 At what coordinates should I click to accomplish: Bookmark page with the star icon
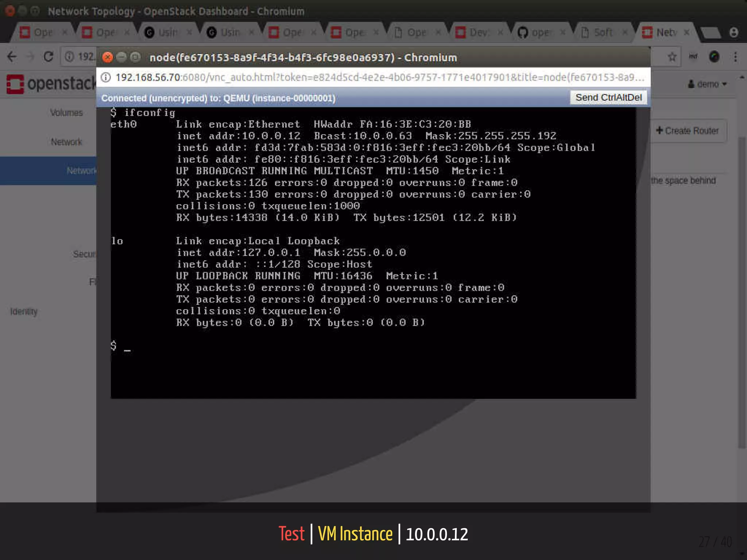pos(672,57)
